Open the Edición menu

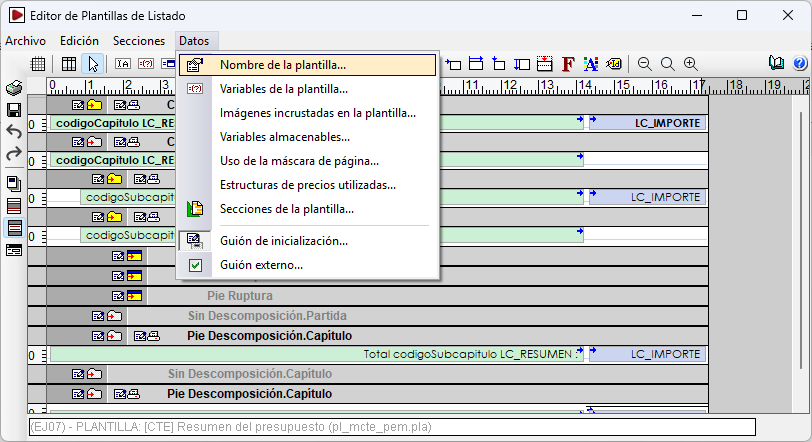pos(79,41)
